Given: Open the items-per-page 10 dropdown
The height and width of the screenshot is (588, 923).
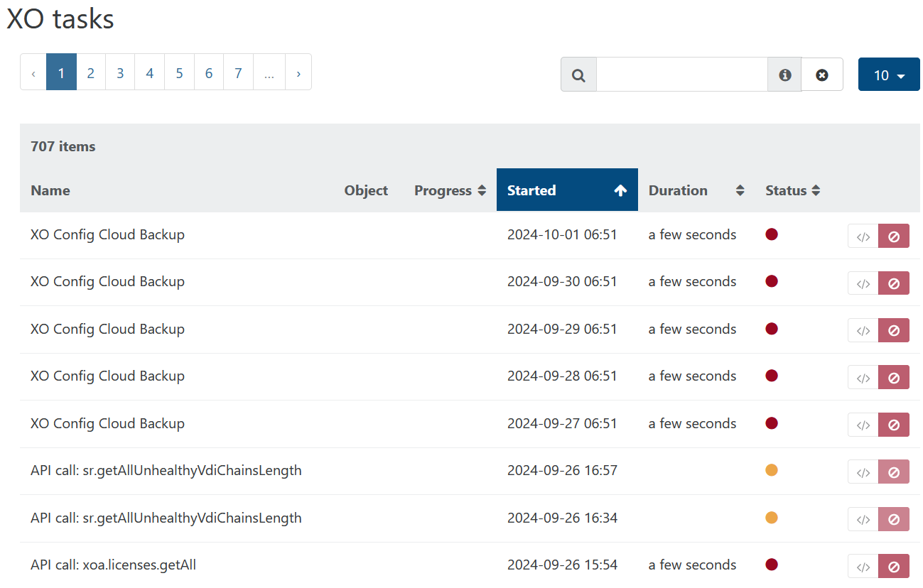Looking at the screenshot, I should pyautogui.click(x=889, y=75).
